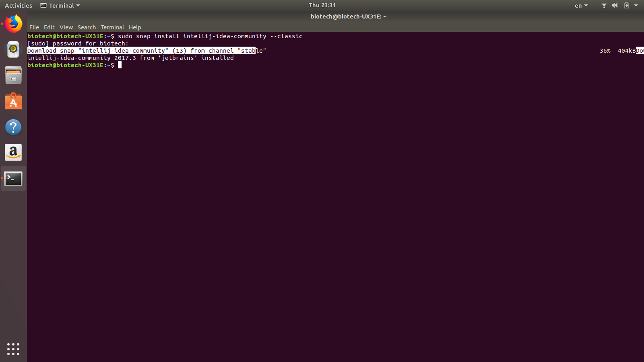Expand the Terminal app menu in the top bar

tap(60, 6)
